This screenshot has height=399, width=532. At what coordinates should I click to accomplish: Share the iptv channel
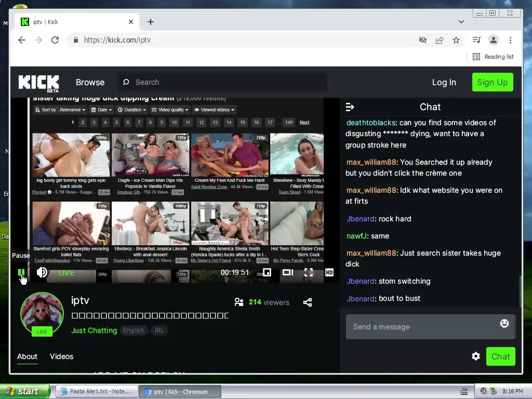308,302
